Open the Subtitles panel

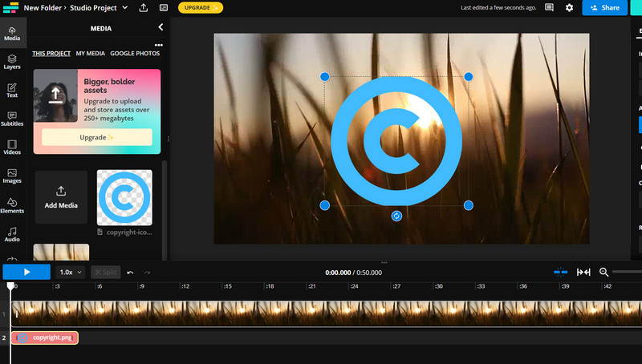coord(12,119)
